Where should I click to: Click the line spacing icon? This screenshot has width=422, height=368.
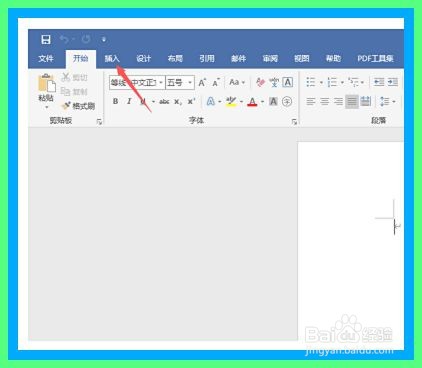pos(385,101)
